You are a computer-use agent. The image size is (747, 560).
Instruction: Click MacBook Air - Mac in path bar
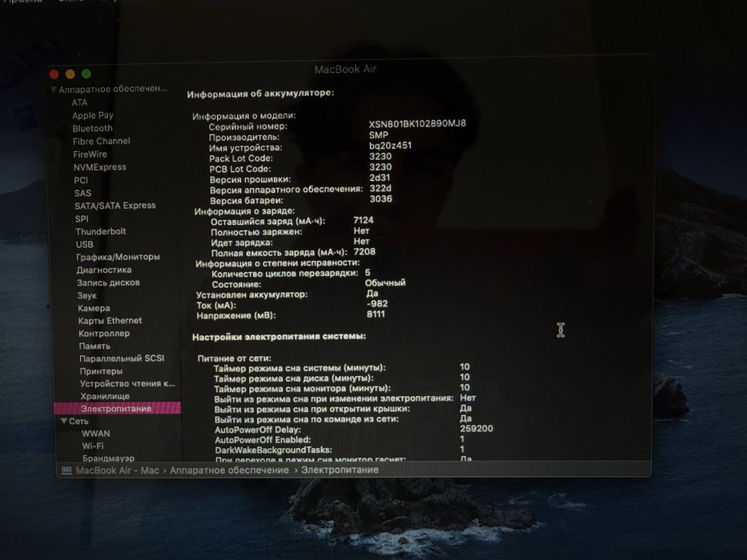[117, 470]
